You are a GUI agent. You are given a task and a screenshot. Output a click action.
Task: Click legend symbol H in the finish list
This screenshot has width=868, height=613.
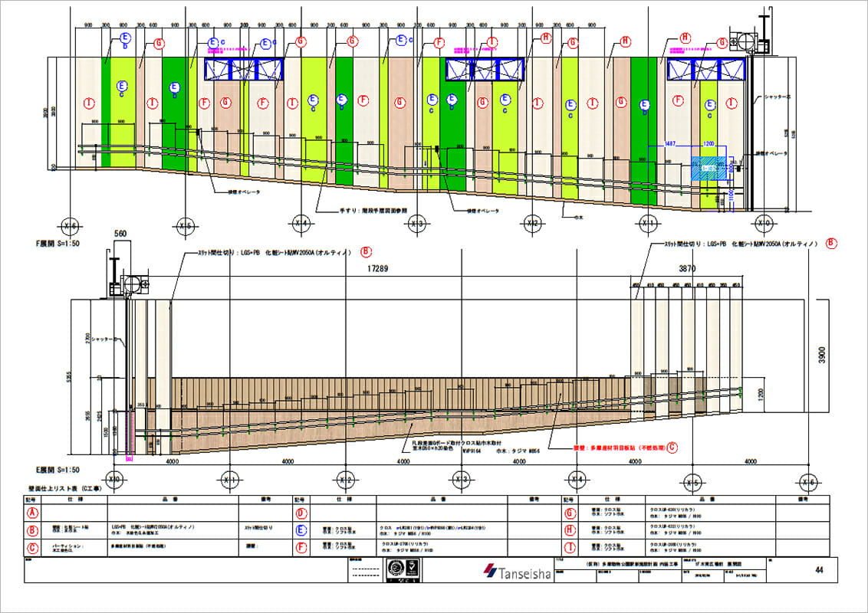570,529
